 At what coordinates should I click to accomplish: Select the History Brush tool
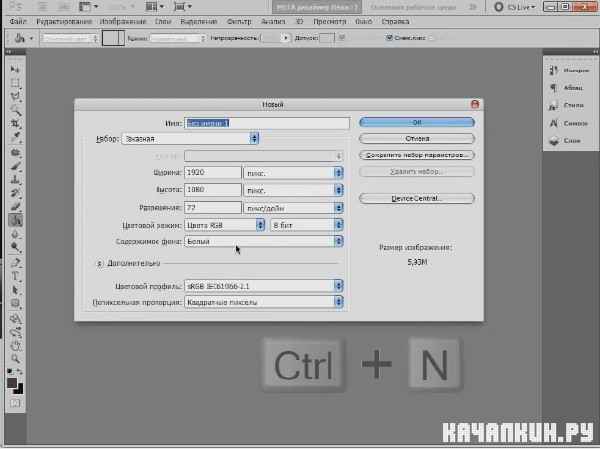pos(15,193)
